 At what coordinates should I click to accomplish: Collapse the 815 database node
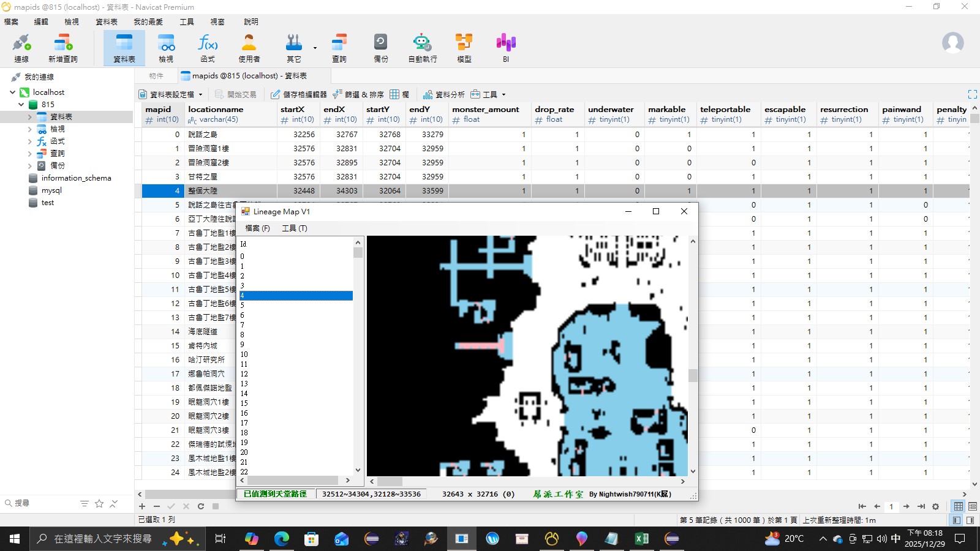(x=21, y=105)
